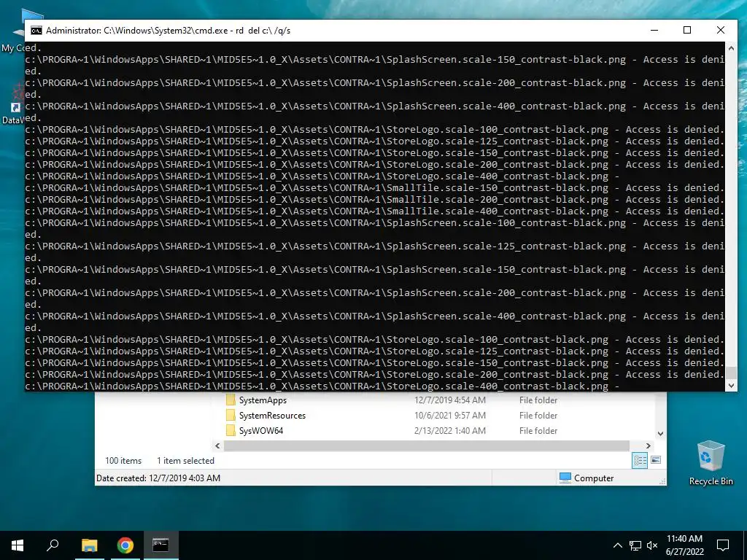Image resolution: width=747 pixels, height=560 pixels.
Task: Open the Action Center notifications icon
Action: [x=723, y=545]
